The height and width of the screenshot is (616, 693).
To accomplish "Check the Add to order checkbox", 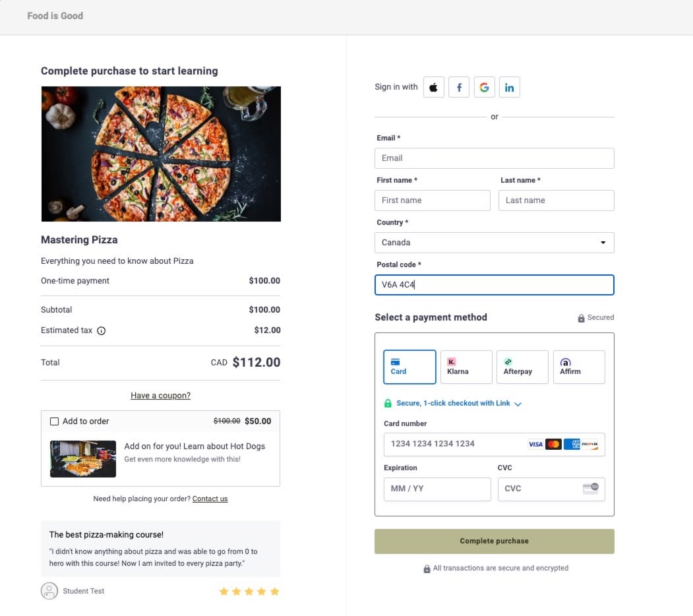I will pyautogui.click(x=54, y=421).
